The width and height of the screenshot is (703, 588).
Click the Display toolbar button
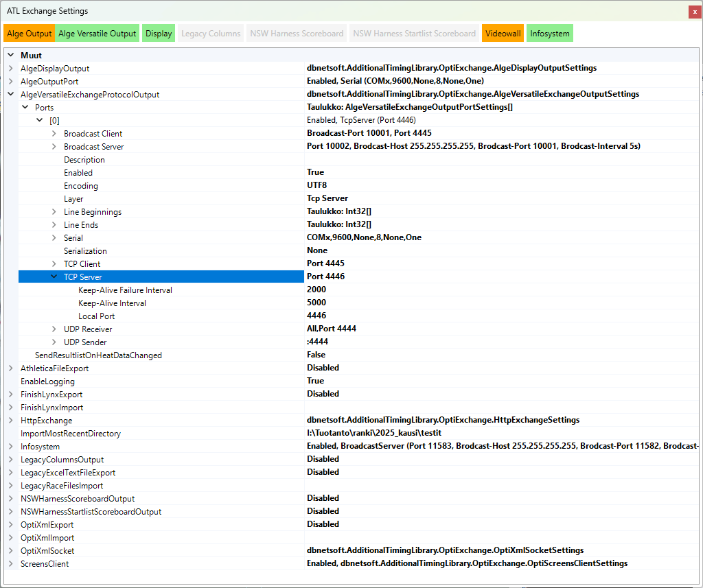click(159, 34)
